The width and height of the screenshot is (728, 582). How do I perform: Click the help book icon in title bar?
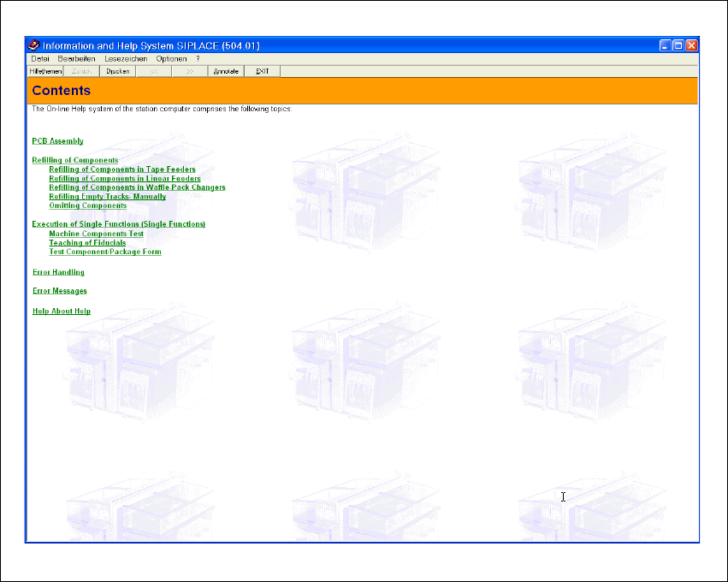click(33, 45)
